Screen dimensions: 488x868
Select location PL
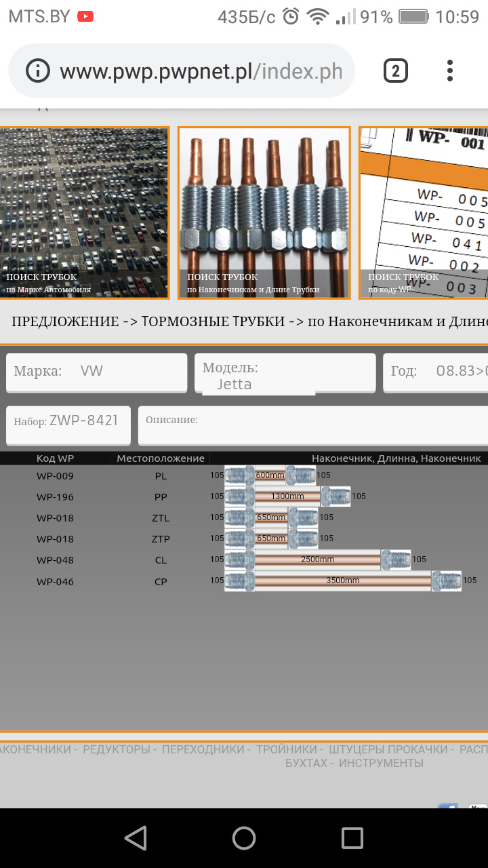(161, 476)
